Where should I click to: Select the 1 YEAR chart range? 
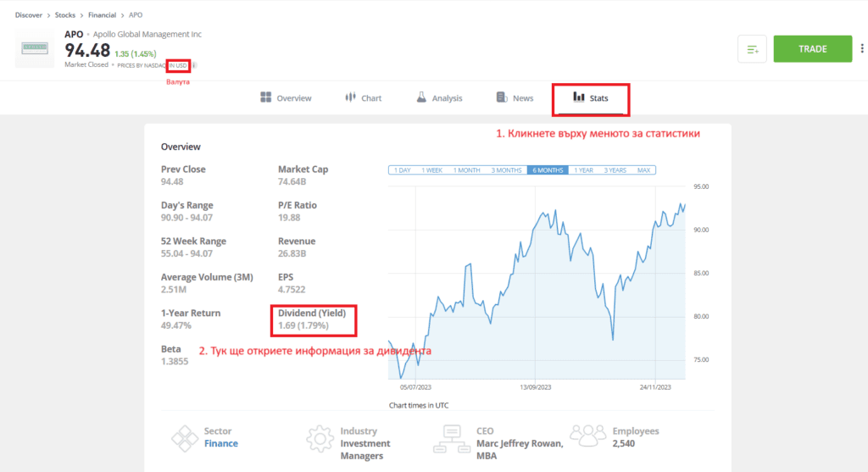(583, 170)
